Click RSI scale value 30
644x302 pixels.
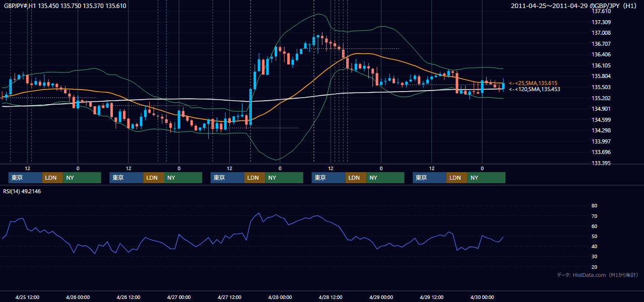pos(595,257)
